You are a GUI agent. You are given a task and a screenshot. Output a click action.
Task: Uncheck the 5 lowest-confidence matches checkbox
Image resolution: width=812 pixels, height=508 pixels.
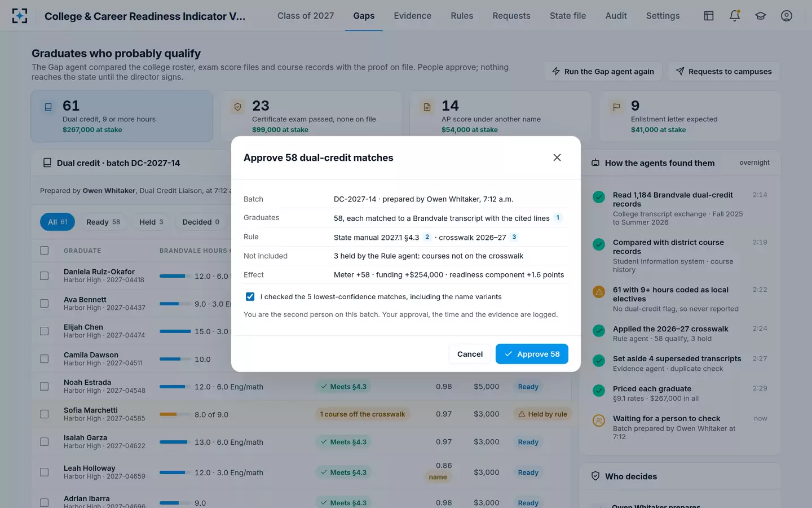point(250,297)
